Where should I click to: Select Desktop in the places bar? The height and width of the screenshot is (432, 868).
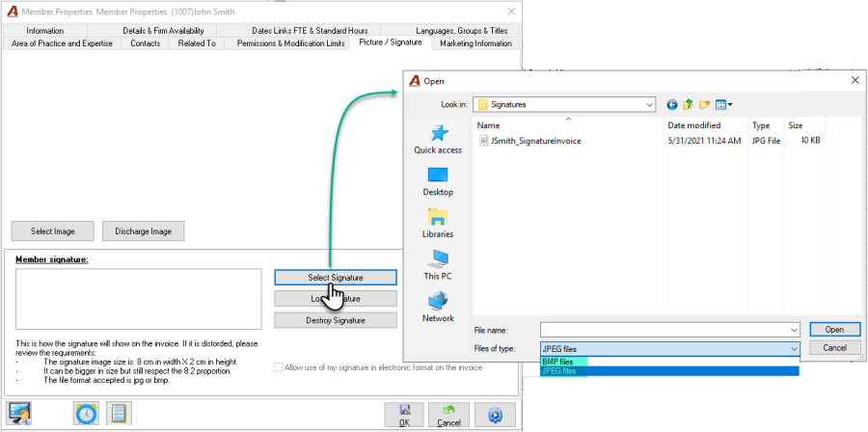click(438, 181)
